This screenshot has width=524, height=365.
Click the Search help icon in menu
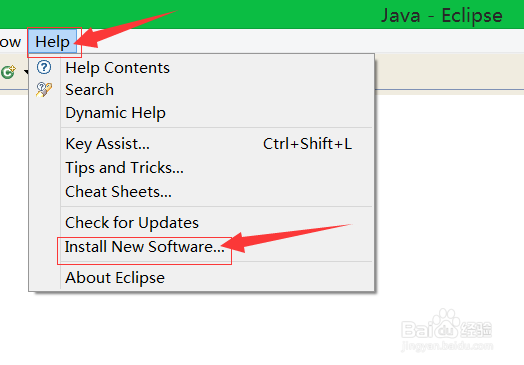coord(44,90)
